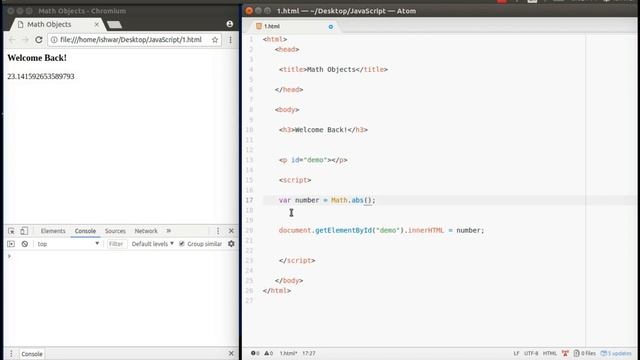Open the DevTools drawer three-dot menu
This screenshot has height=360, width=640.
tap(11, 353)
